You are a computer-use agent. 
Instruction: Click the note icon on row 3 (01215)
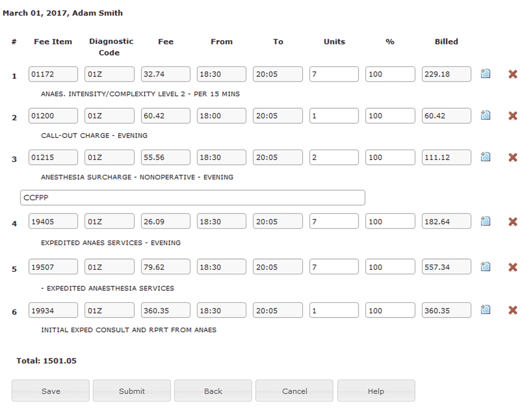tap(485, 156)
